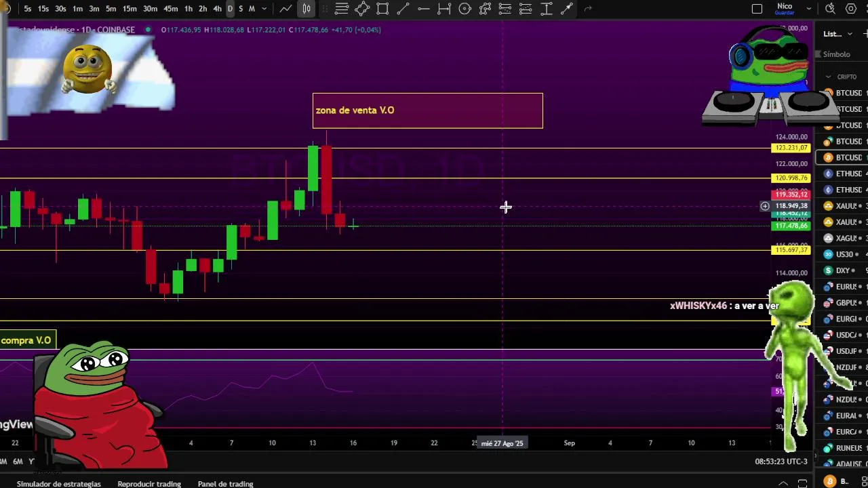868x488 pixels.
Task: Click Nico Guardar save layout button
Action: [x=785, y=9]
